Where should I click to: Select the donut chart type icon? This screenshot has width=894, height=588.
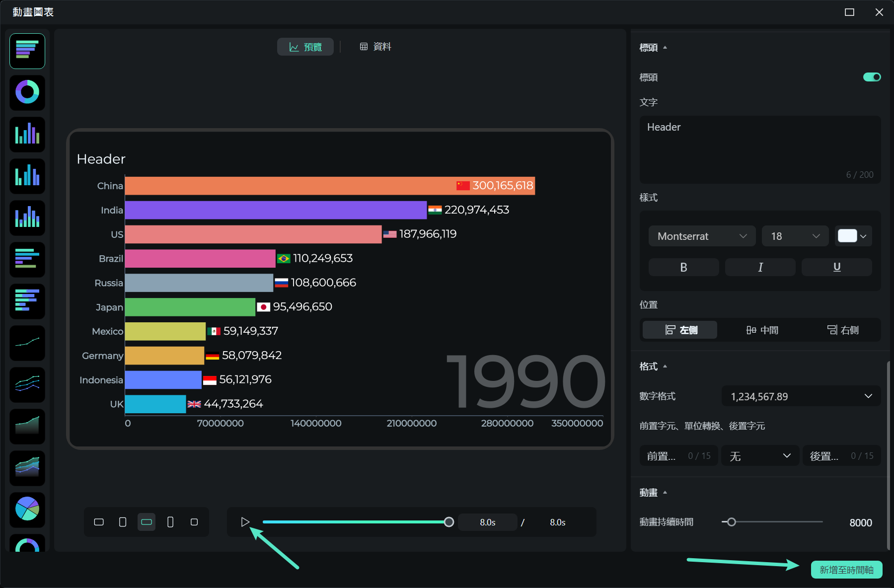27,92
